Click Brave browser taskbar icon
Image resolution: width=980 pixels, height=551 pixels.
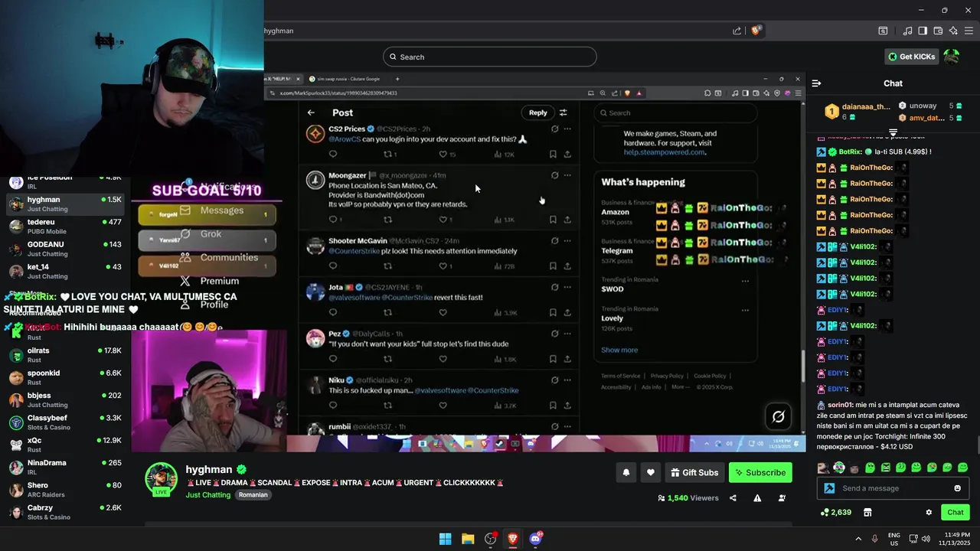pyautogui.click(x=513, y=539)
